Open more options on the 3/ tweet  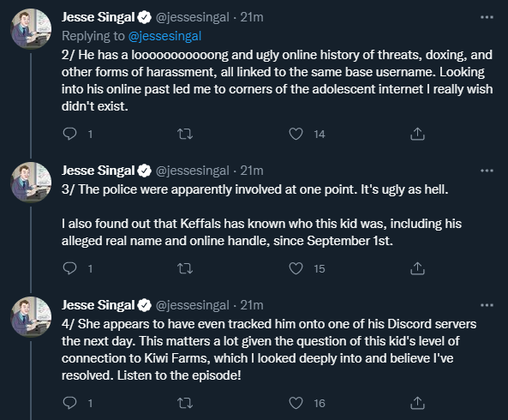point(487,171)
